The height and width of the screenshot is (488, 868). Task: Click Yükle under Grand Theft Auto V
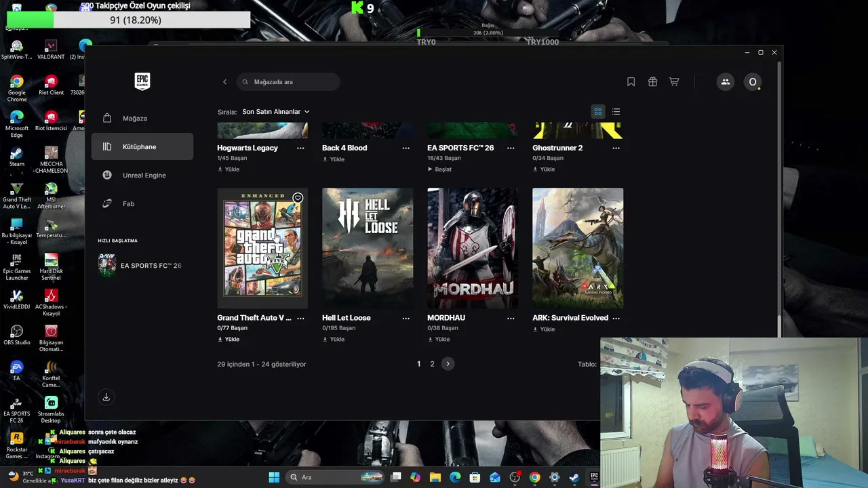point(229,340)
